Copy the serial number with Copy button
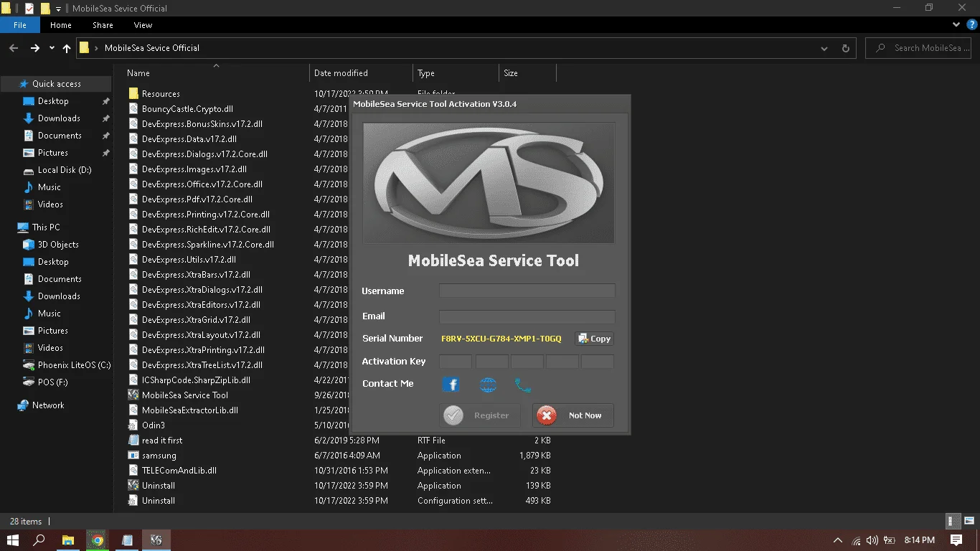The height and width of the screenshot is (551, 980). pyautogui.click(x=594, y=339)
